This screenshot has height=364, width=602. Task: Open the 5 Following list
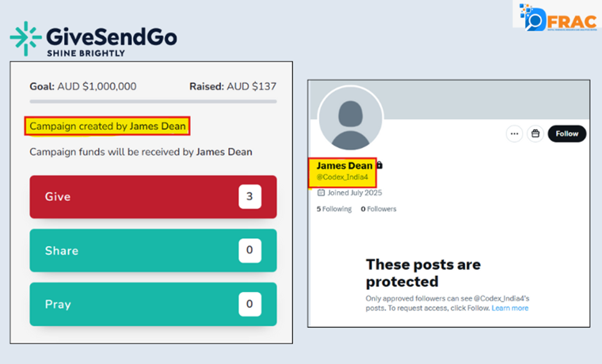pyautogui.click(x=334, y=209)
